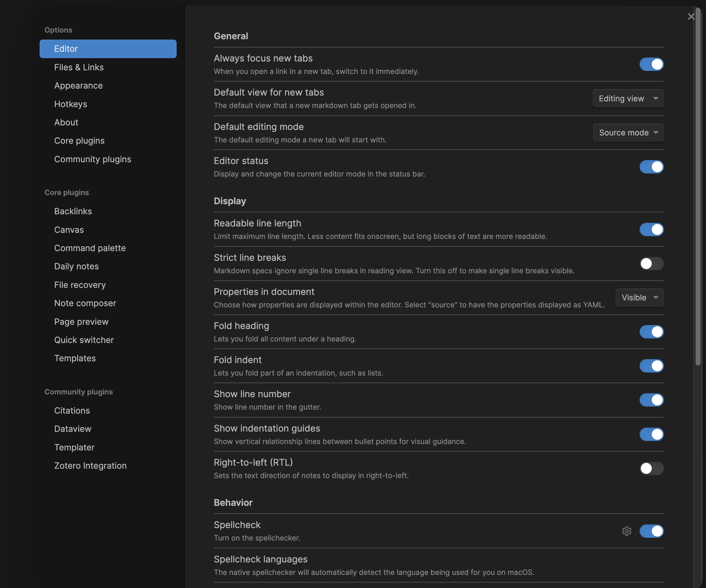The image size is (706, 588).
Task: Open Dataview plugin settings
Action: 72,429
